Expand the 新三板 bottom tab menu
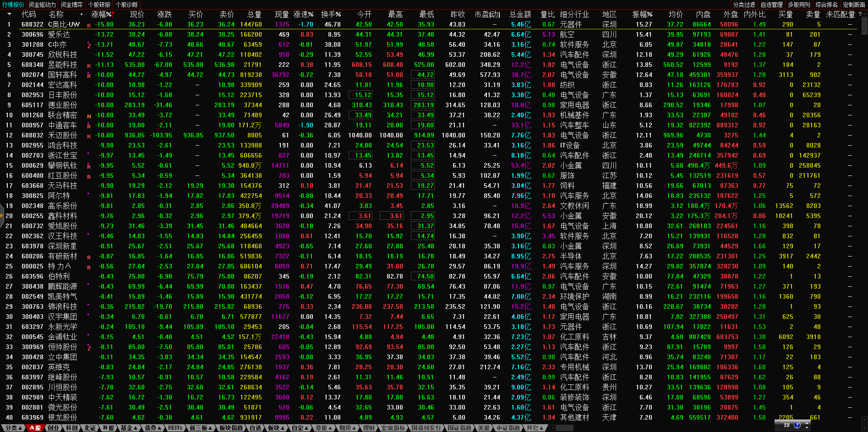Screen dimensions: 868x432 tap(201, 428)
